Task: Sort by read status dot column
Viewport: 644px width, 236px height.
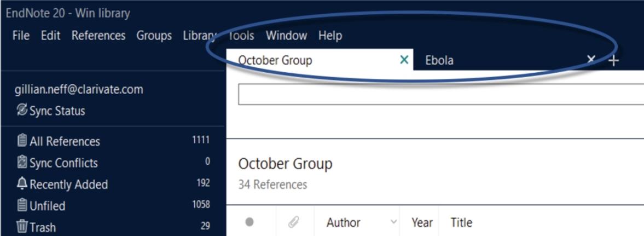Action: pyautogui.click(x=250, y=222)
